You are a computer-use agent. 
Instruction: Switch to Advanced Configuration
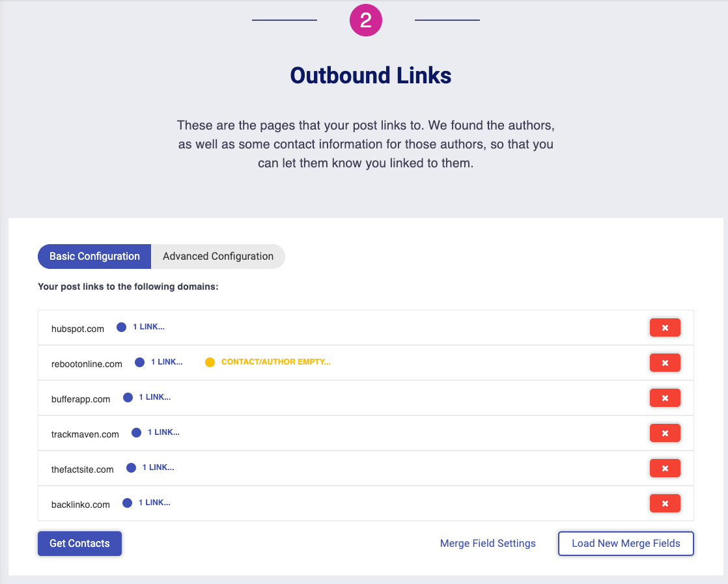[x=218, y=257]
